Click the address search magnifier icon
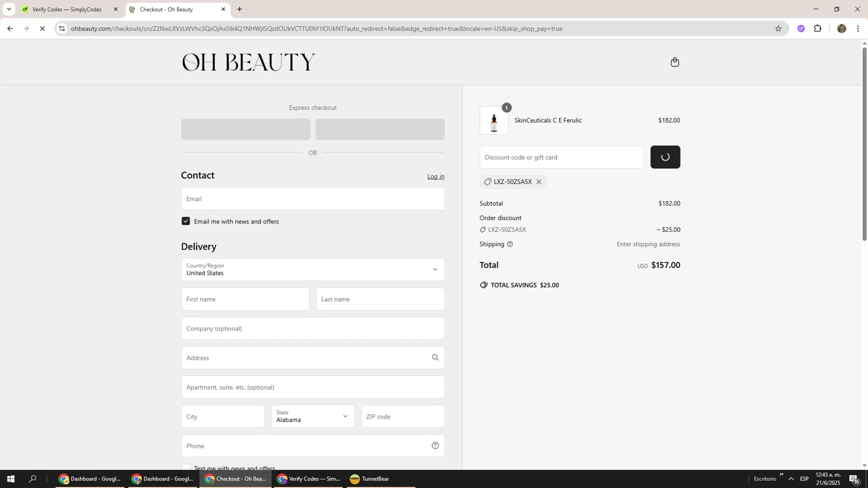The height and width of the screenshot is (488, 868). pyautogui.click(x=435, y=357)
